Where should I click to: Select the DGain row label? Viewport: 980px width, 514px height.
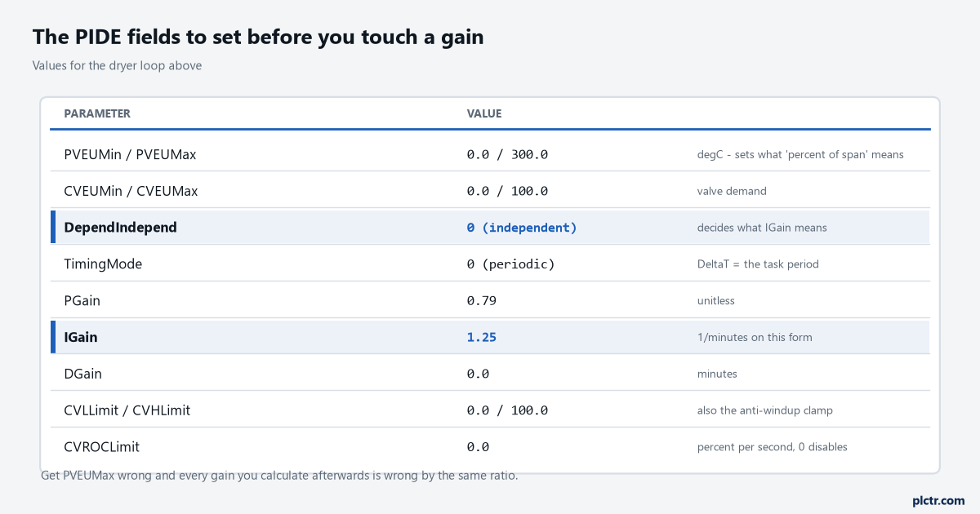click(x=82, y=374)
